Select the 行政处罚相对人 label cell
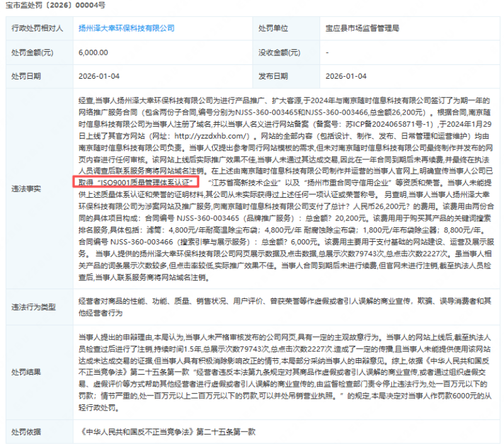The width and height of the screenshot is (504, 444). coord(35,28)
